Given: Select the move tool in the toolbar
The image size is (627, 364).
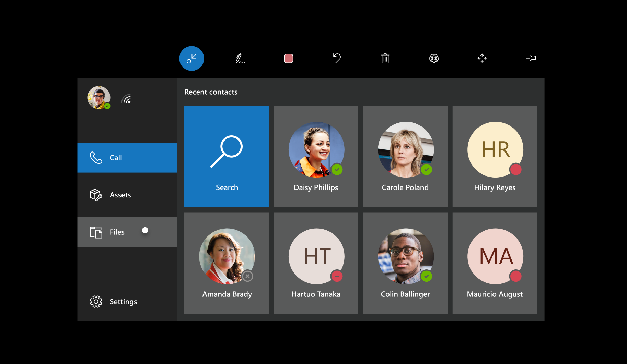Looking at the screenshot, I should tap(482, 58).
